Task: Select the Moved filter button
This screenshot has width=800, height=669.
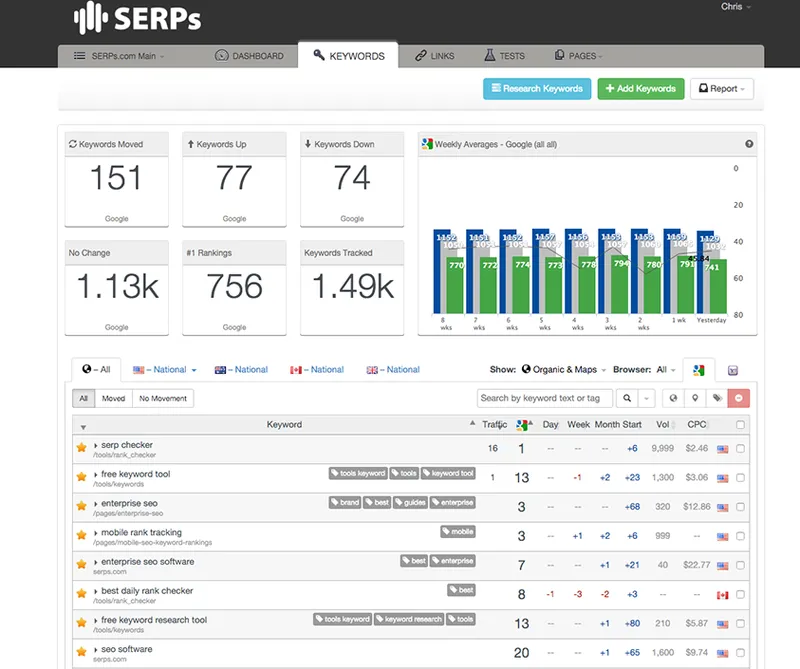Action: 113,399
